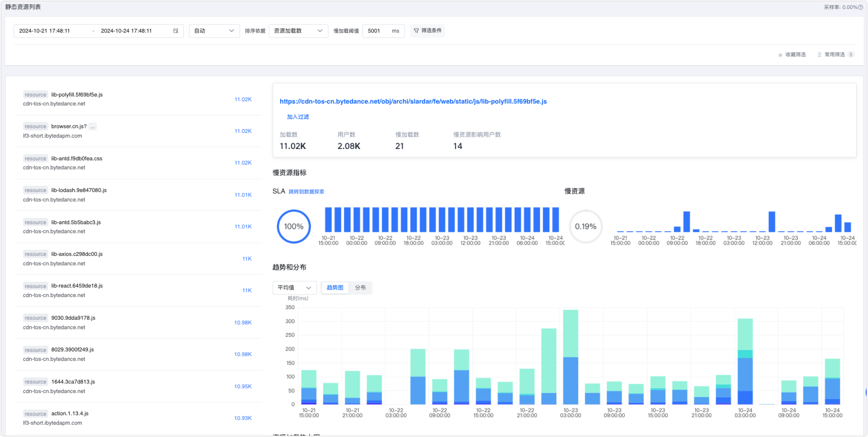Click the 常用筛选 count badge 5
Viewport: 868px width, 437px height.
coord(851,55)
